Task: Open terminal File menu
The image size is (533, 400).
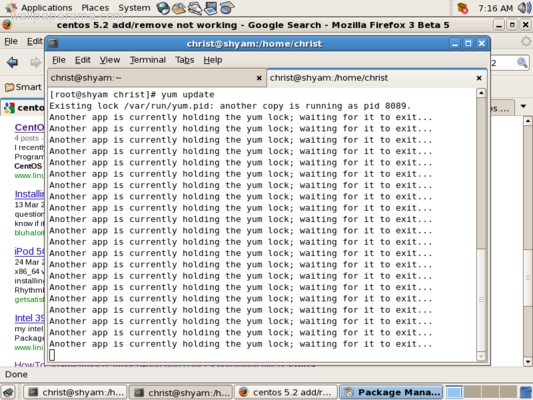Action: tap(59, 60)
